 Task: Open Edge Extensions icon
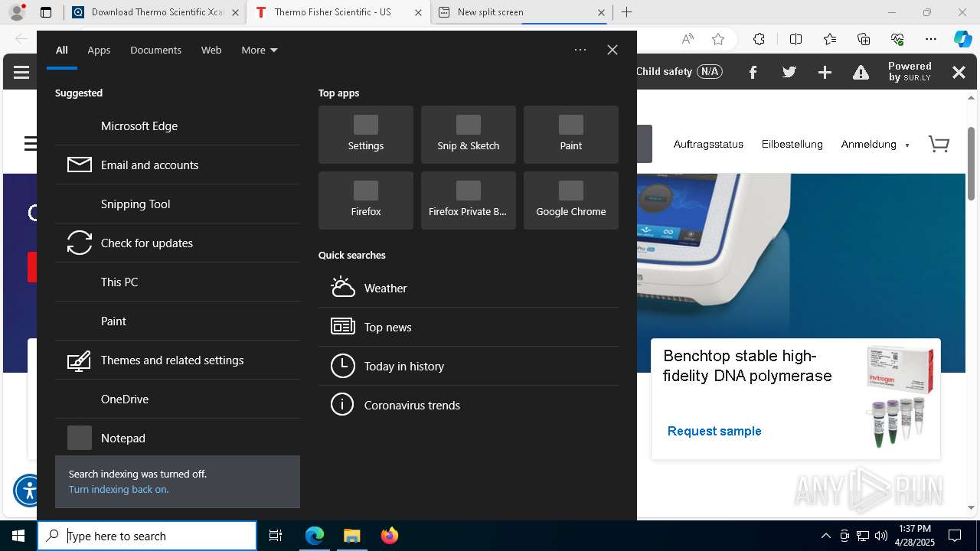759,39
